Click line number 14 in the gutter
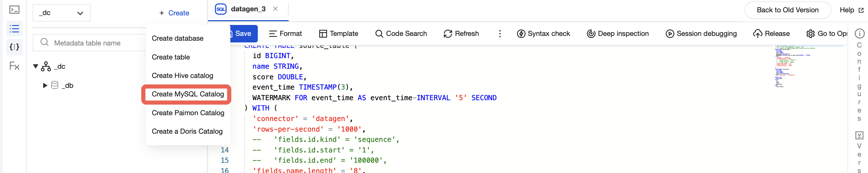 pyautogui.click(x=225, y=150)
